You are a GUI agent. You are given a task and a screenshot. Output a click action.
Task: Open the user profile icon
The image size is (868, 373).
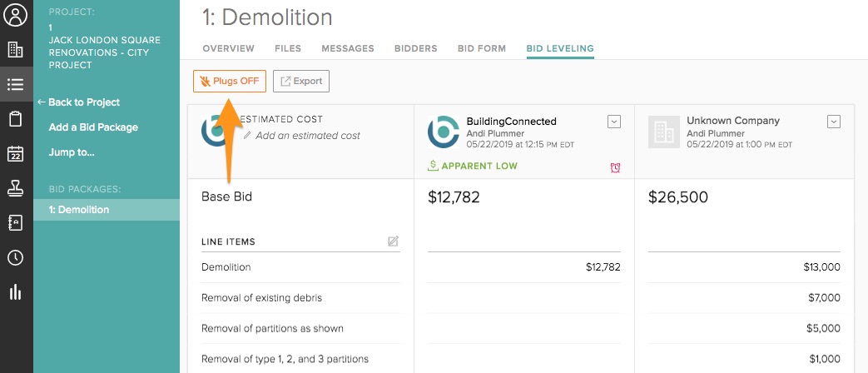(x=16, y=15)
